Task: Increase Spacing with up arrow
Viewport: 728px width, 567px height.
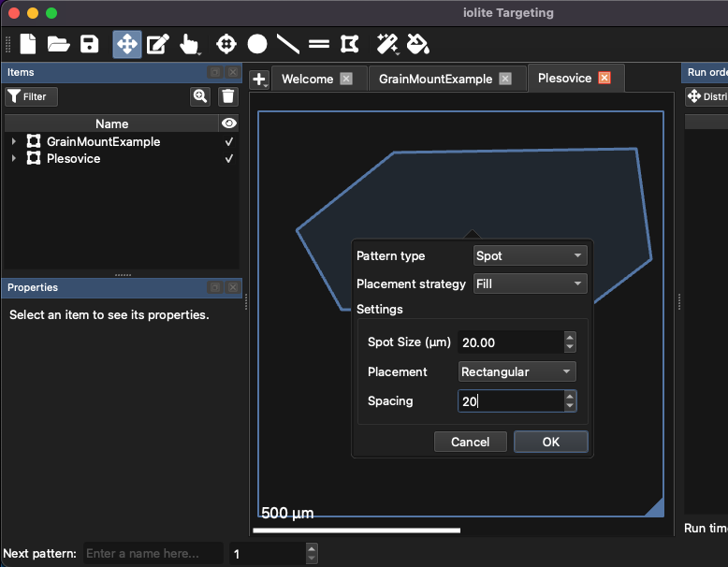Action: click(x=570, y=396)
